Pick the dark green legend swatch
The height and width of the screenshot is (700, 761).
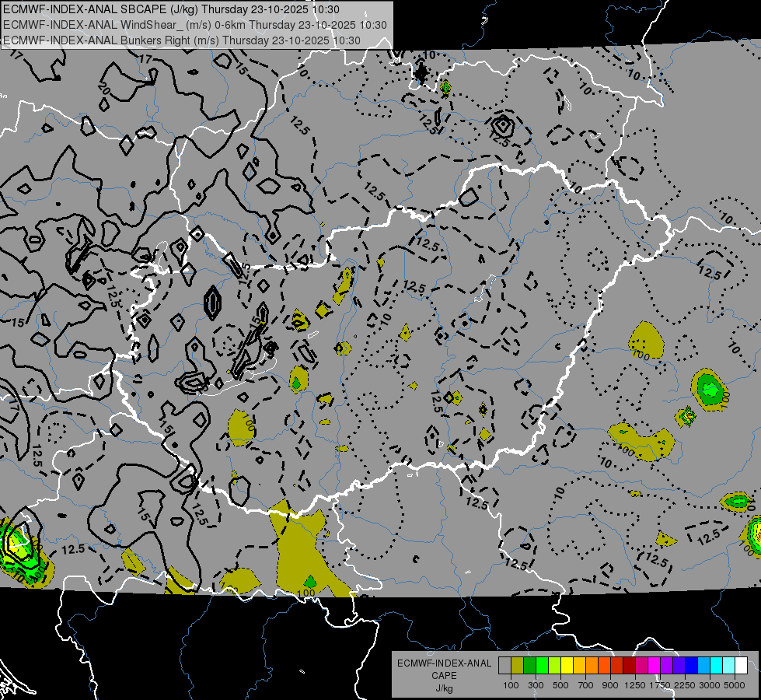529,666
